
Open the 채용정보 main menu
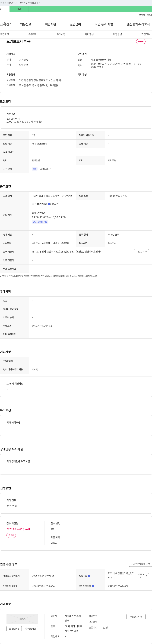click(25, 24)
